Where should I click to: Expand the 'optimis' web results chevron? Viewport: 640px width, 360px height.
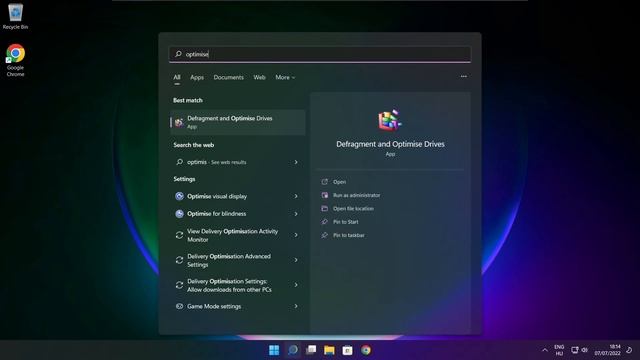296,162
